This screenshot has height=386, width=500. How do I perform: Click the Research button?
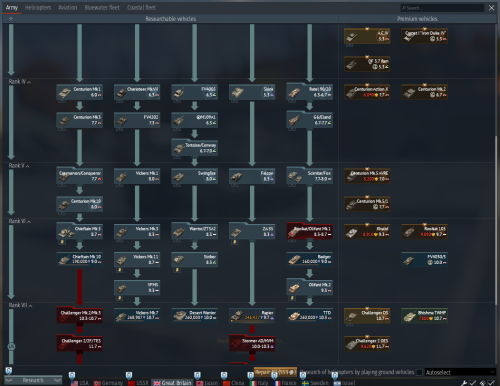tap(33, 380)
